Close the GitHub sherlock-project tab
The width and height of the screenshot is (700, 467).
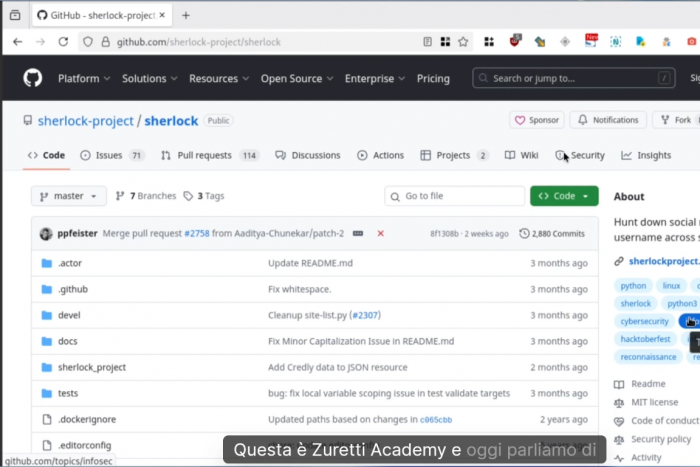tap(162, 15)
